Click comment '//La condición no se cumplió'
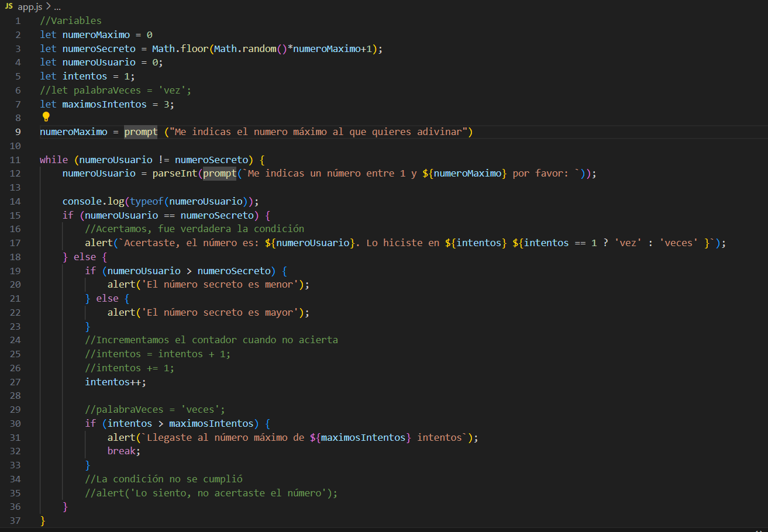This screenshot has height=532, width=768. pyautogui.click(x=164, y=479)
